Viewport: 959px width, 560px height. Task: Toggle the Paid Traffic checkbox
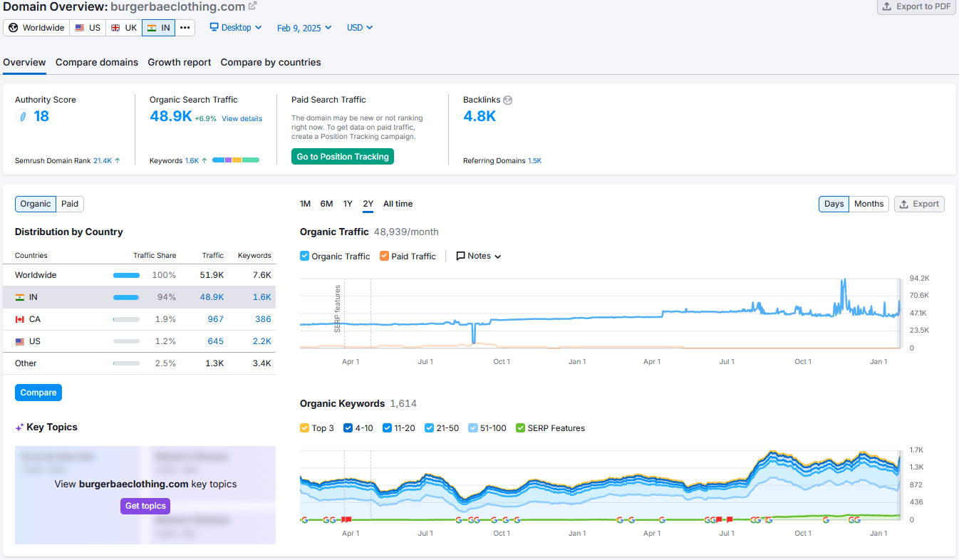click(x=385, y=256)
